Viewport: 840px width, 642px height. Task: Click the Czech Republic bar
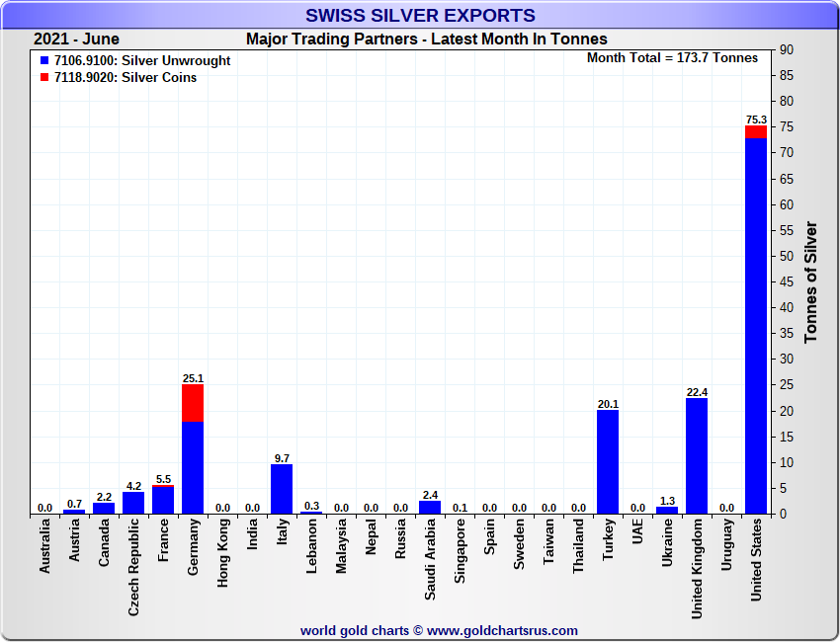(x=133, y=503)
